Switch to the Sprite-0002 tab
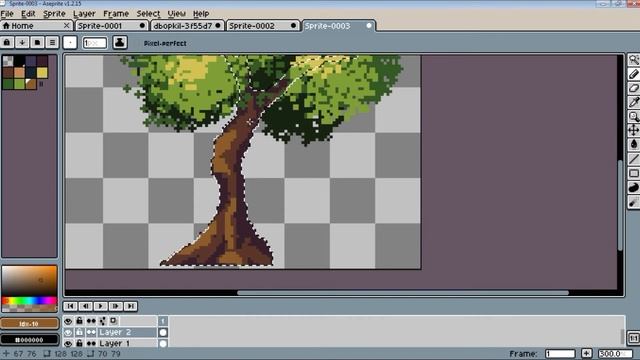The image size is (640, 360). [262, 26]
